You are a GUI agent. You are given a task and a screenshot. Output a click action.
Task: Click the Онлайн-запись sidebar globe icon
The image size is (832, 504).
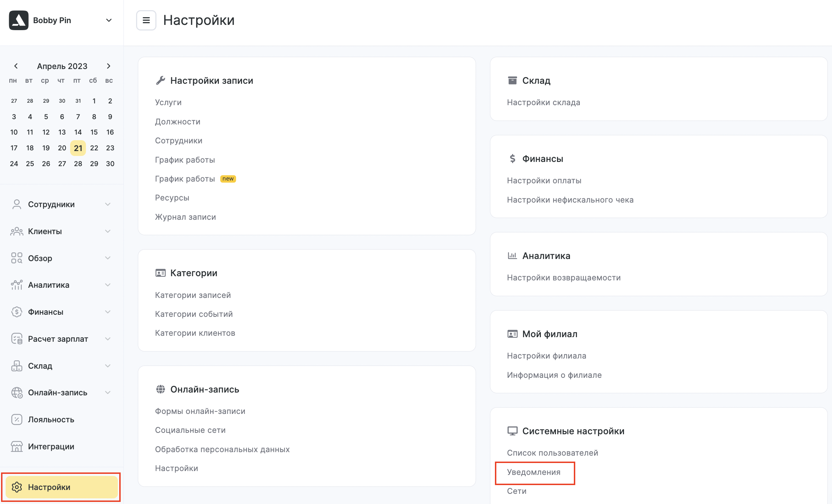(16, 393)
